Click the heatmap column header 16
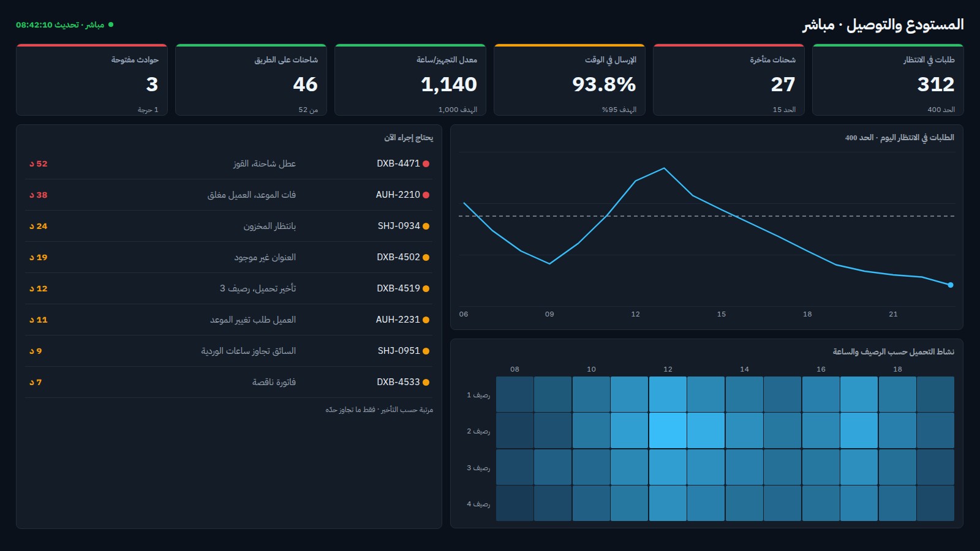The height and width of the screenshot is (551, 980). [x=821, y=369]
